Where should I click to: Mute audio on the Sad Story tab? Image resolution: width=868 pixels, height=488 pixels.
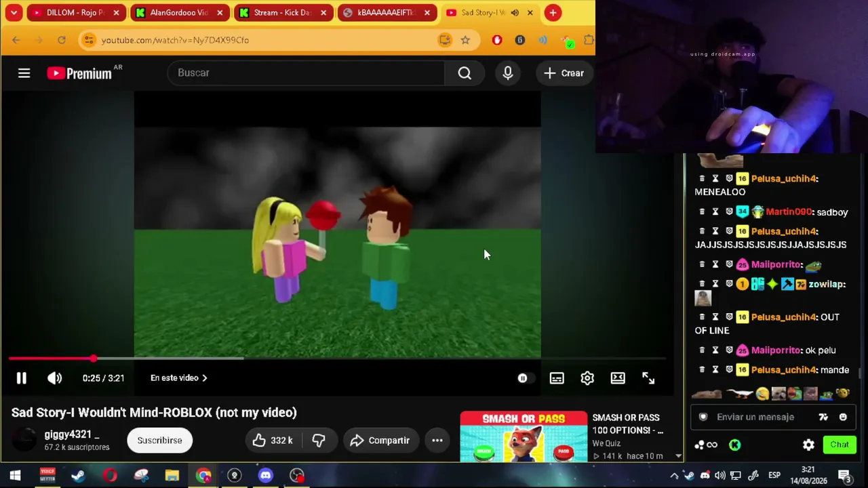515,13
